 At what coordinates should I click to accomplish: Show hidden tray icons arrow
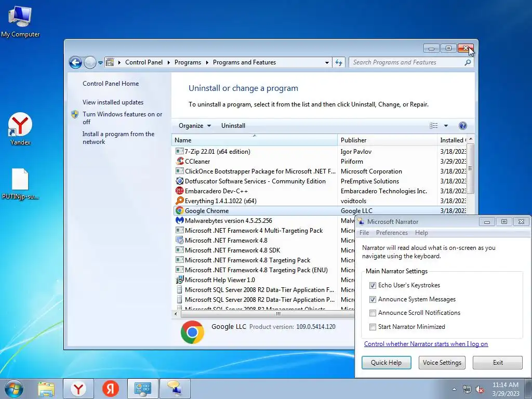click(454, 389)
